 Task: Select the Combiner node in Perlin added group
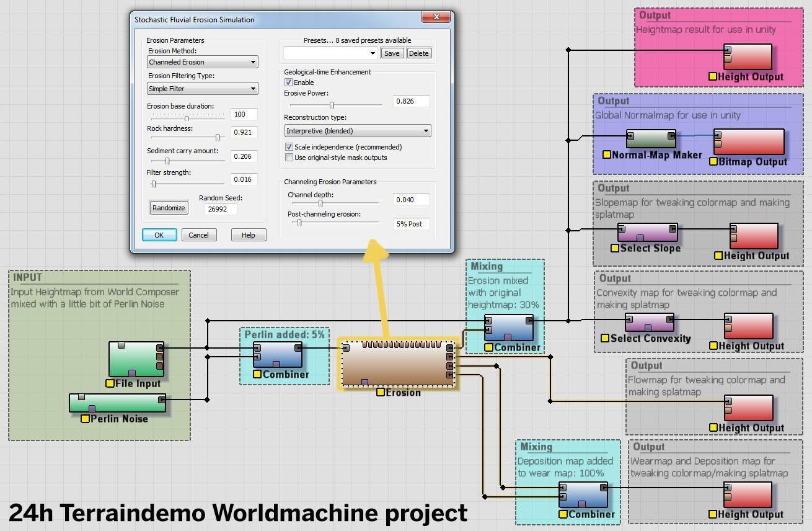tap(277, 355)
